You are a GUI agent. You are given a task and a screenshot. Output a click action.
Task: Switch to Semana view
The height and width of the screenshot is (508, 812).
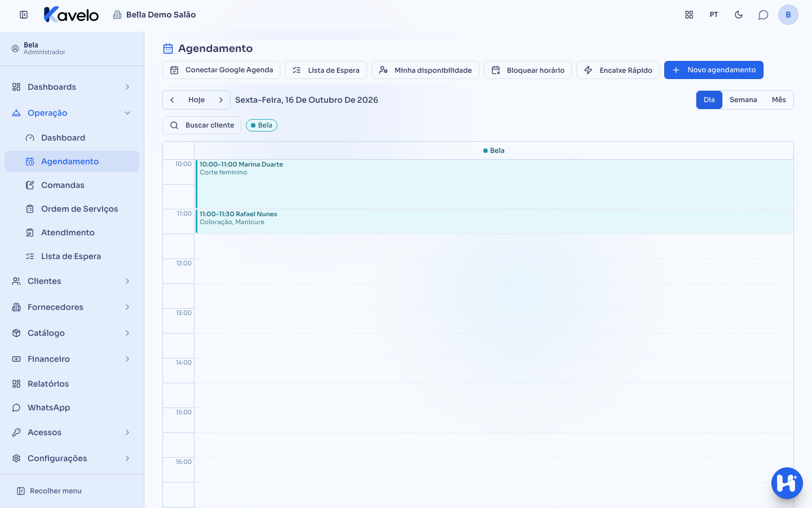[x=743, y=100]
